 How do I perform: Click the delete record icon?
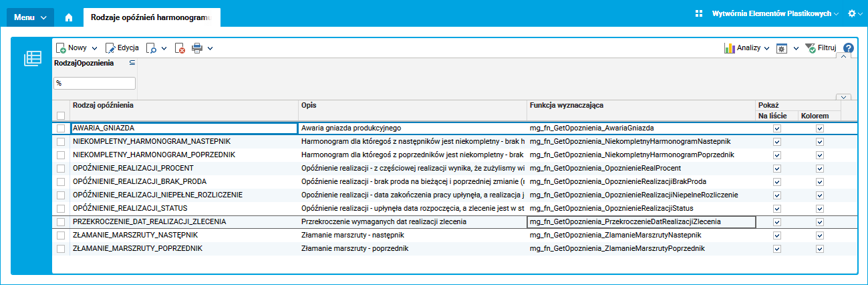point(180,48)
